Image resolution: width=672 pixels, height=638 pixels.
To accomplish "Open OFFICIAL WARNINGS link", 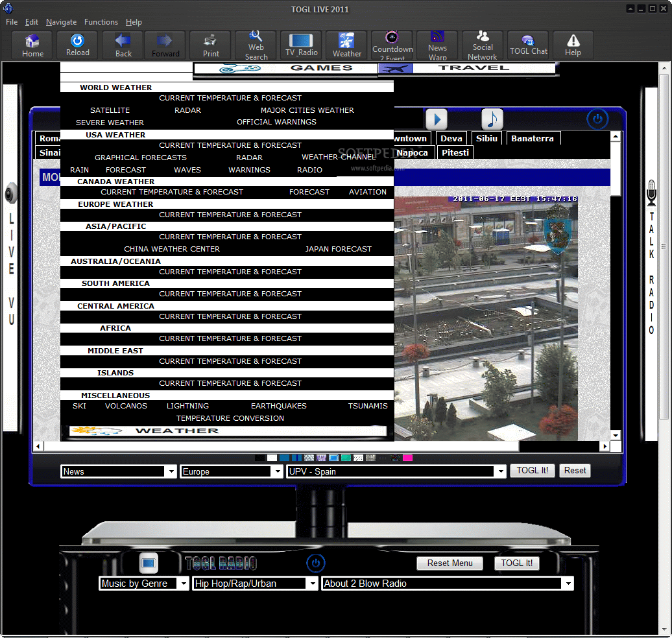I will pos(276,122).
